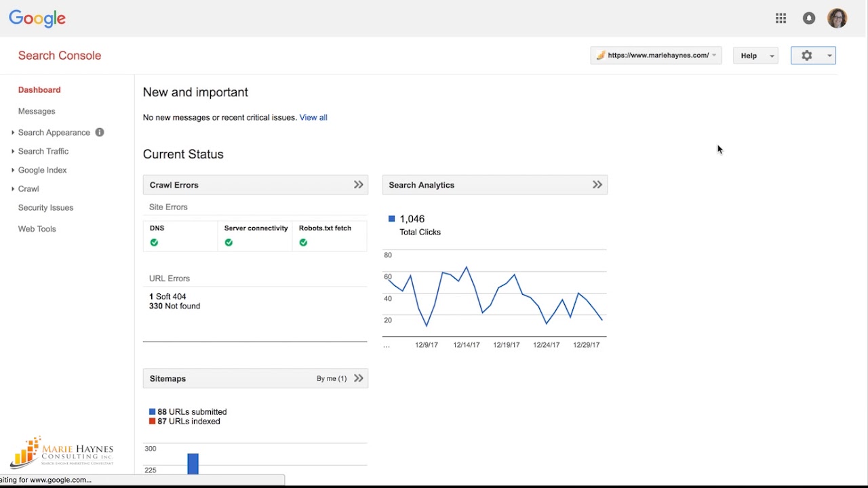Open the Help dropdown menu
Image resolution: width=868 pixels, height=488 pixels.
click(x=755, y=56)
